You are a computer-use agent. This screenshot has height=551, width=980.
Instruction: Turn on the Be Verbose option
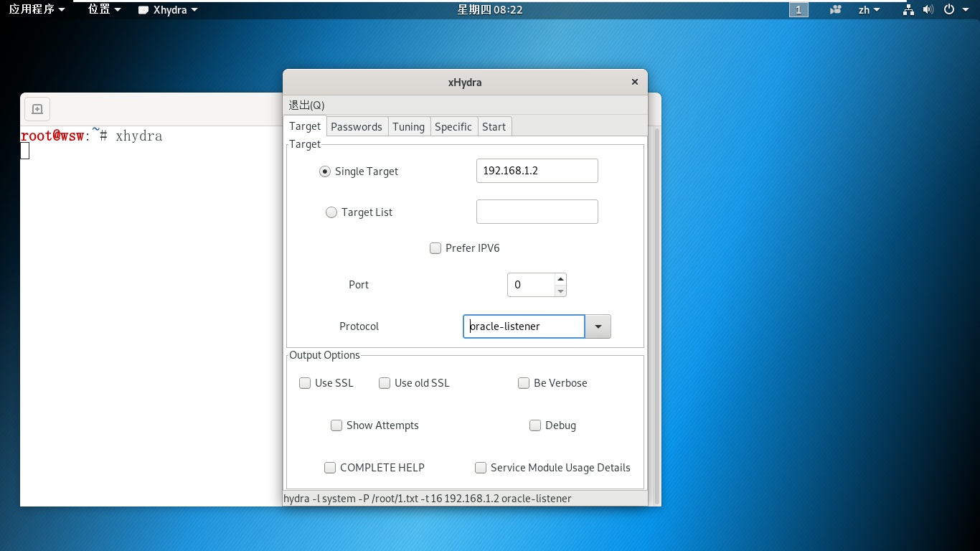[524, 383]
